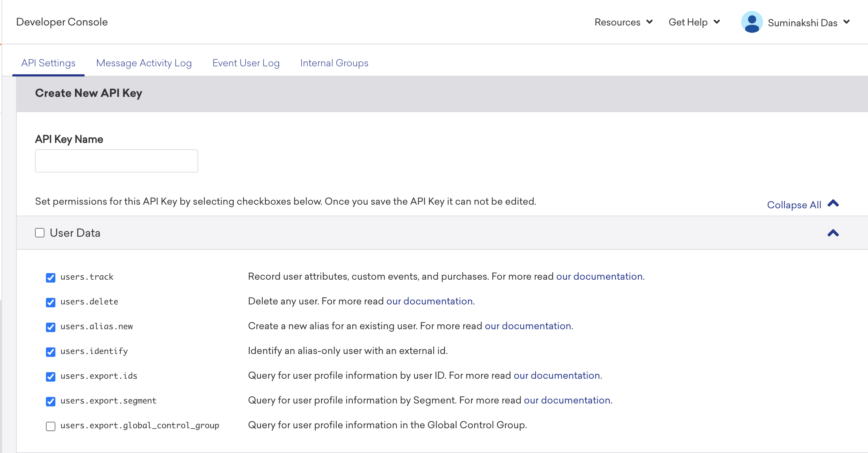Check the User Data group checkbox
This screenshot has height=453, width=868.
pyautogui.click(x=40, y=233)
